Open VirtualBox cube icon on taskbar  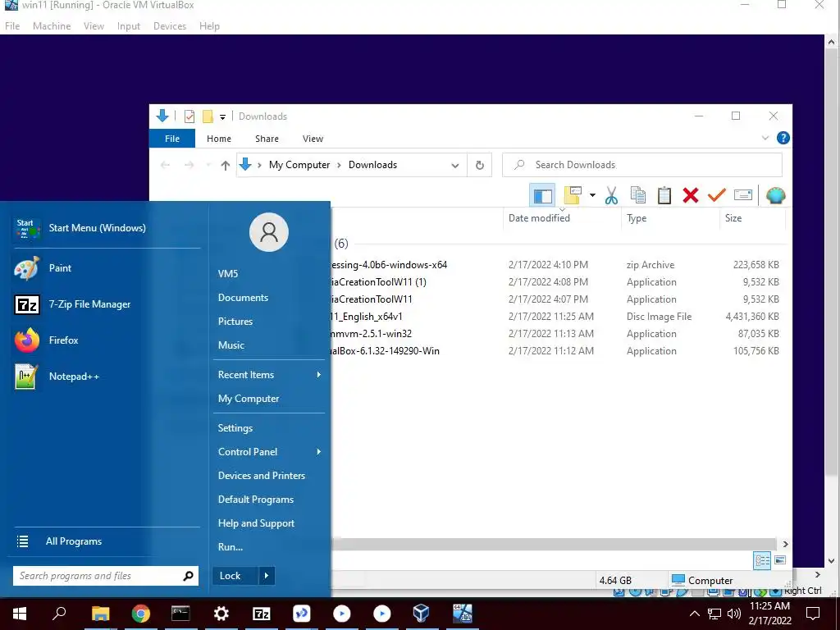coord(421,614)
